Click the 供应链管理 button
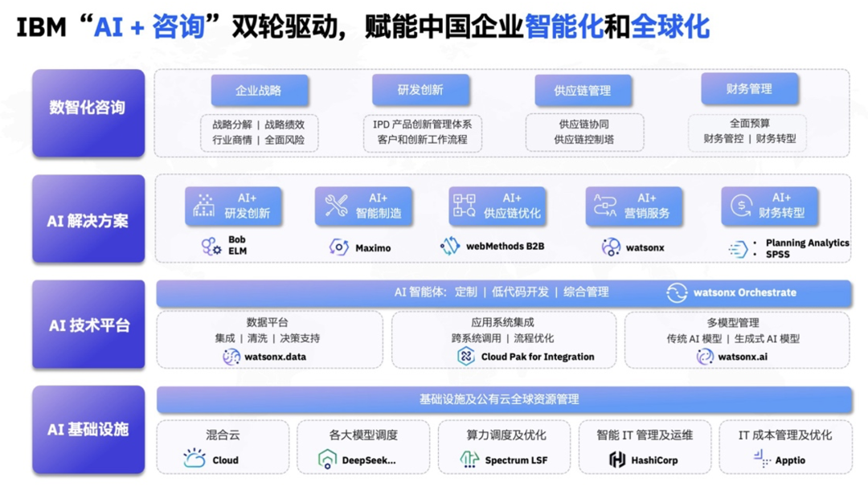The height and width of the screenshot is (490, 868). (x=583, y=90)
